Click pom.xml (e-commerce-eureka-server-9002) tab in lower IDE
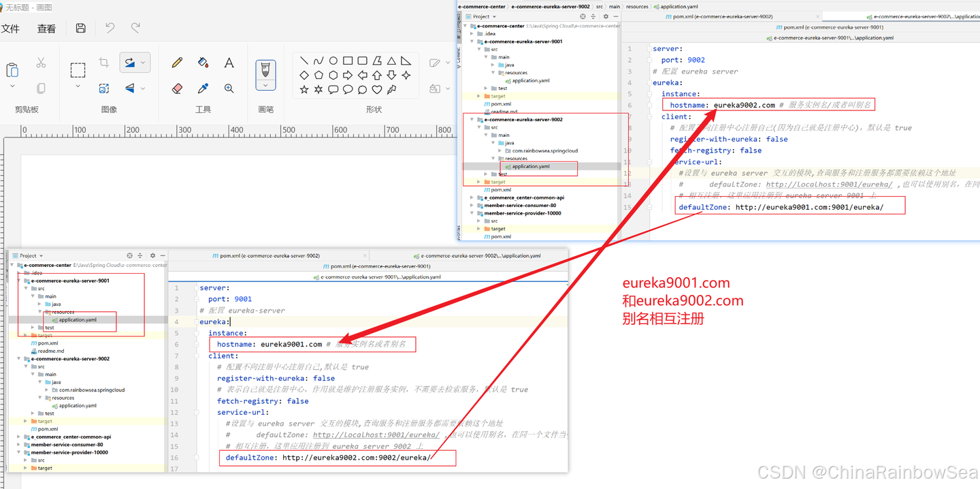 pos(265,255)
